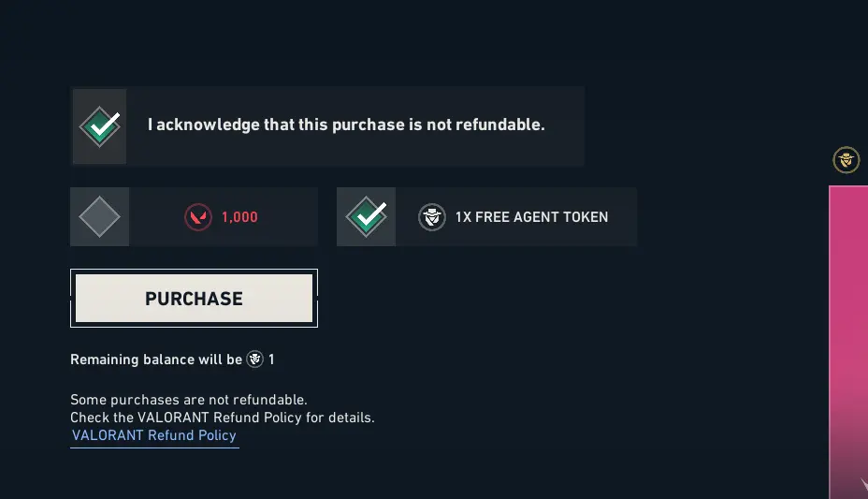Screen dimensions: 868x499
Task: Toggle the non-refundable acknowledgment checkbox
Action: click(x=99, y=126)
